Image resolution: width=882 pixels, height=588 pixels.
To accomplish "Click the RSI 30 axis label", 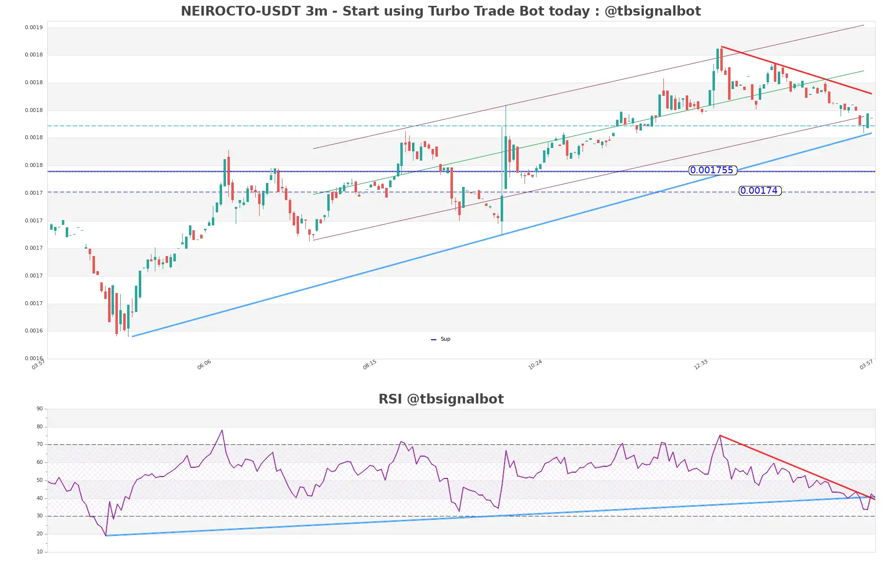I will [x=39, y=516].
